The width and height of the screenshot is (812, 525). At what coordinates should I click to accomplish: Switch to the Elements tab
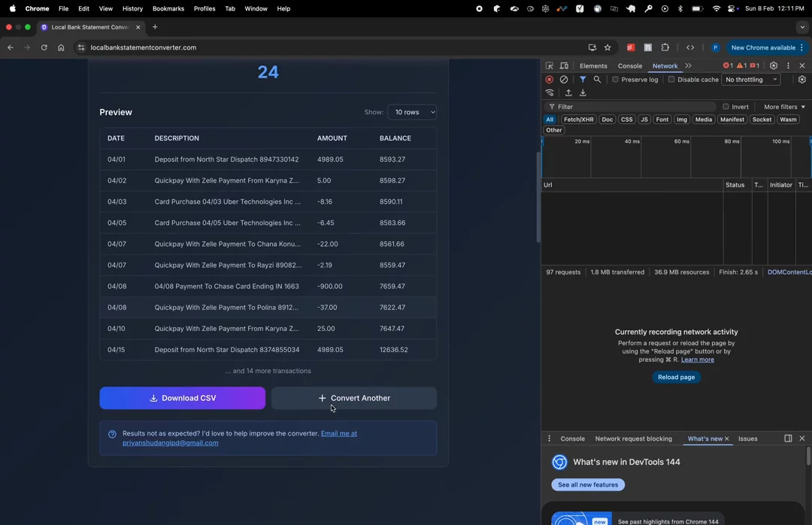click(593, 66)
